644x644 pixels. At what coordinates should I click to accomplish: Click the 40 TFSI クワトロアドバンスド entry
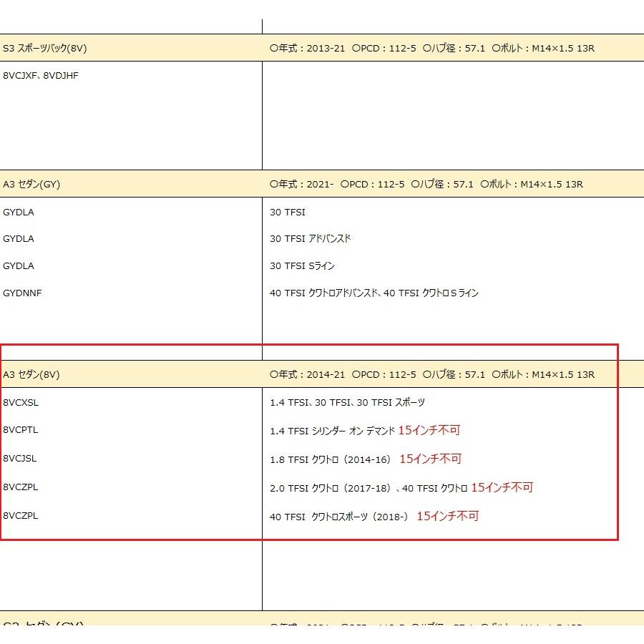[x=323, y=293]
